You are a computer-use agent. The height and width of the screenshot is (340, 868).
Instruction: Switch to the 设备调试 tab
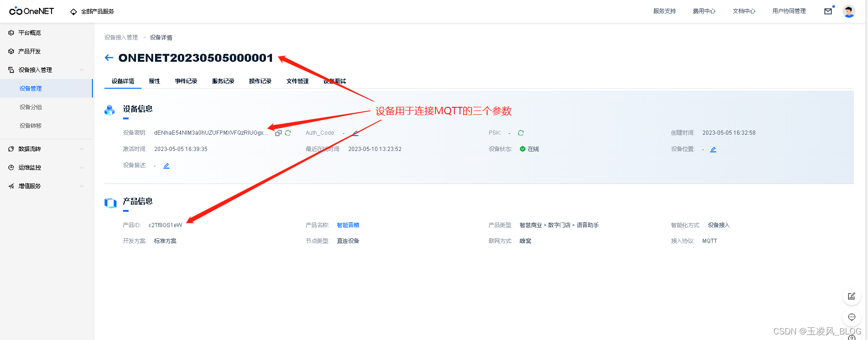[x=335, y=81]
